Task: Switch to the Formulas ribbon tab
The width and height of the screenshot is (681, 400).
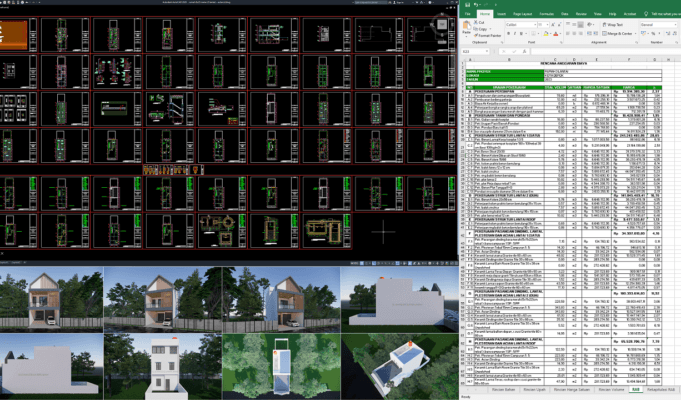Action: pyautogui.click(x=547, y=14)
